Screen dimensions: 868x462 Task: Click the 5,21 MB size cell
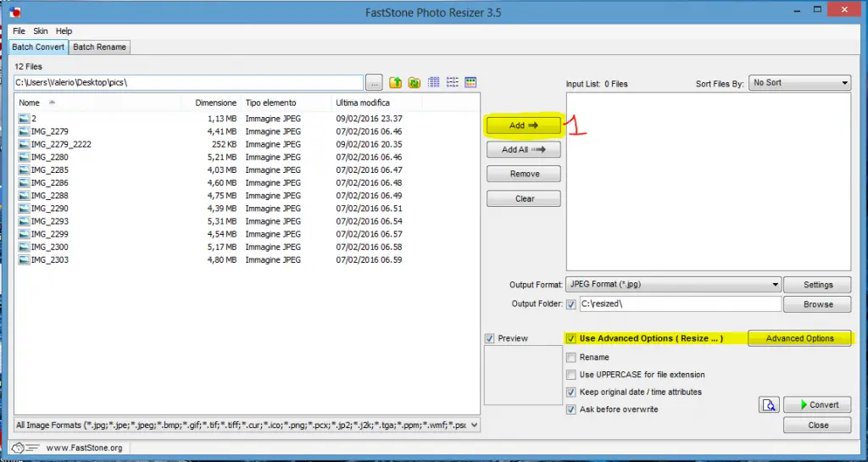(x=222, y=157)
